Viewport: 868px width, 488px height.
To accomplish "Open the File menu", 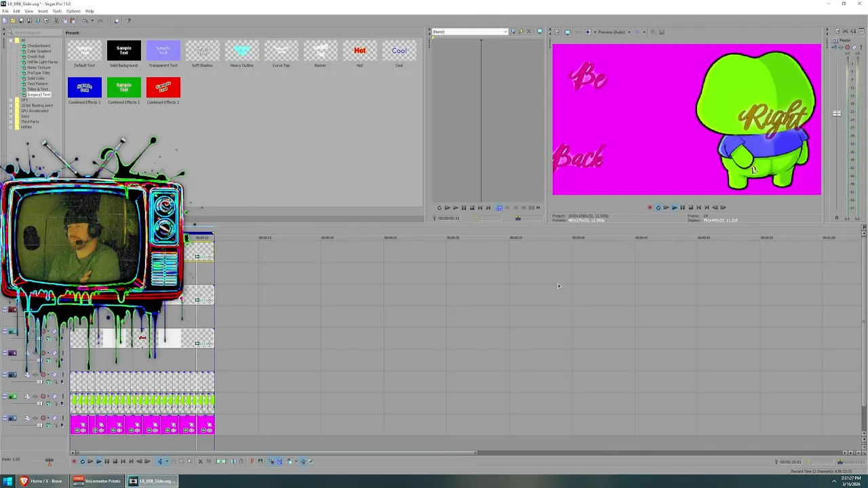I will pyautogui.click(x=5, y=11).
